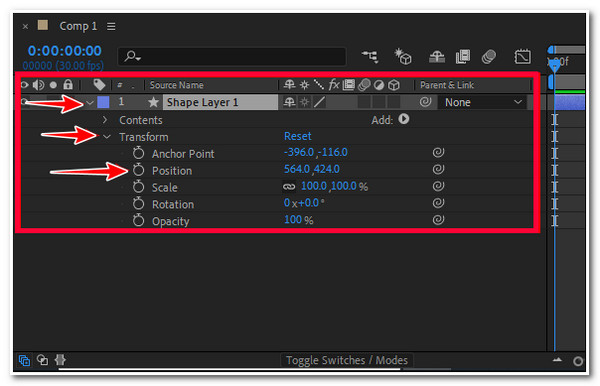The width and height of the screenshot is (600, 386).
Task: Click the Source Name column header
Action: click(176, 85)
